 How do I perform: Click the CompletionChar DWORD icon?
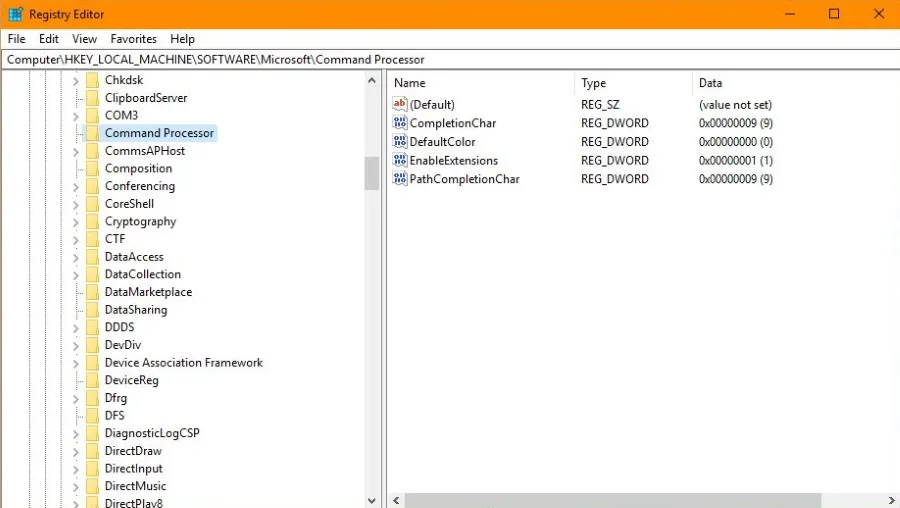click(x=399, y=122)
